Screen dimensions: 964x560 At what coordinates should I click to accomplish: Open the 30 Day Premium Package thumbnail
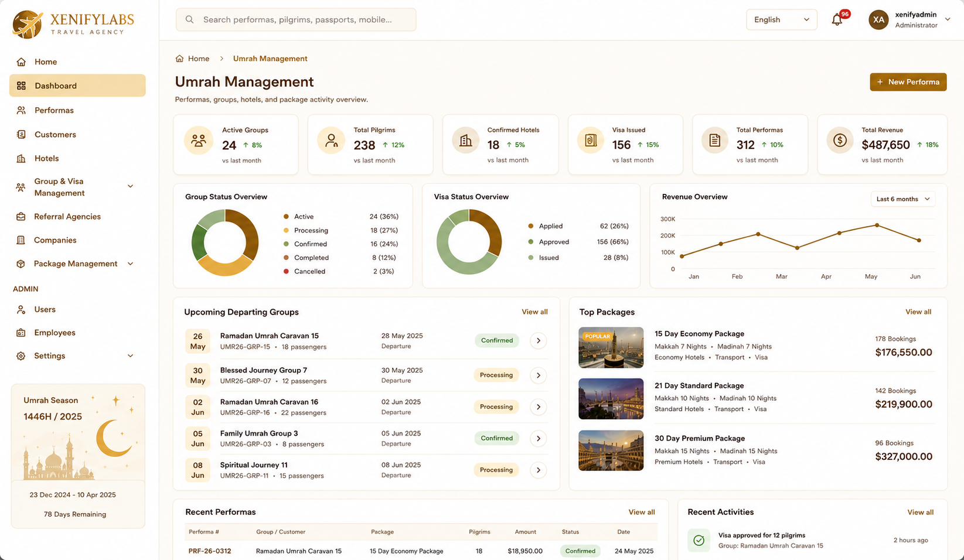(x=611, y=450)
